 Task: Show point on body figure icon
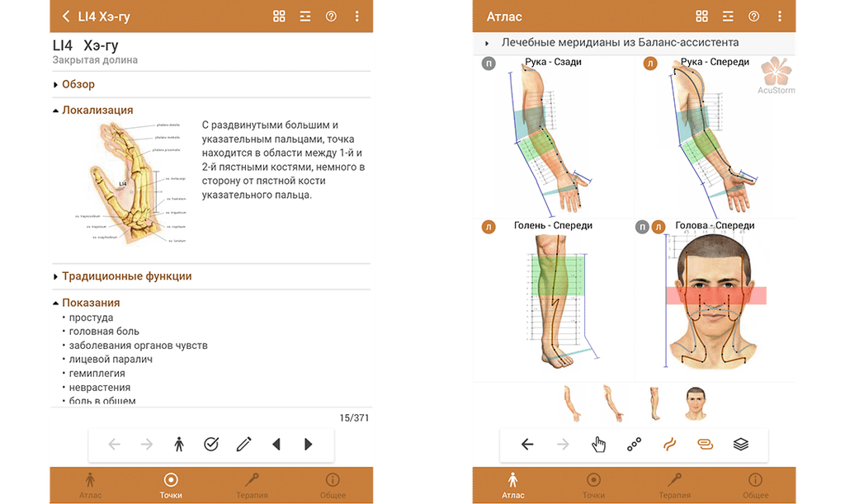tap(179, 445)
